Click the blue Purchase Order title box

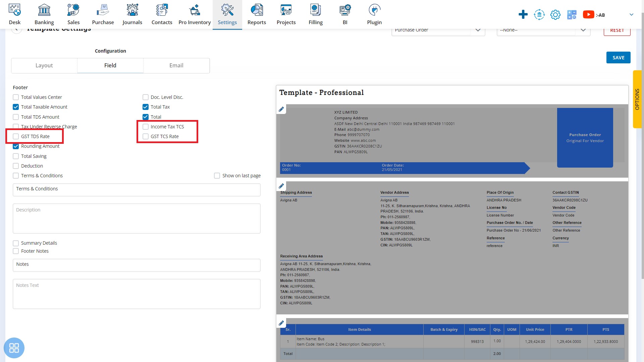tap(585, 138)
